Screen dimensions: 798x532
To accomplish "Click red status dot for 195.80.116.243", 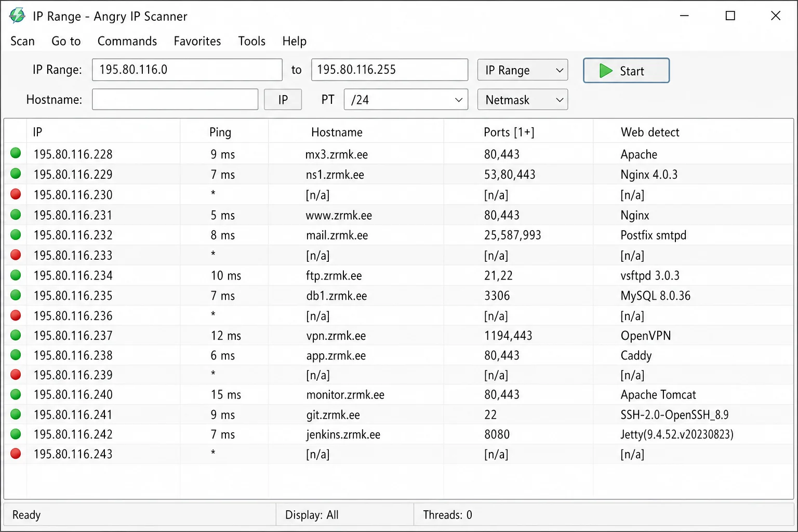I will coord(16,453).
